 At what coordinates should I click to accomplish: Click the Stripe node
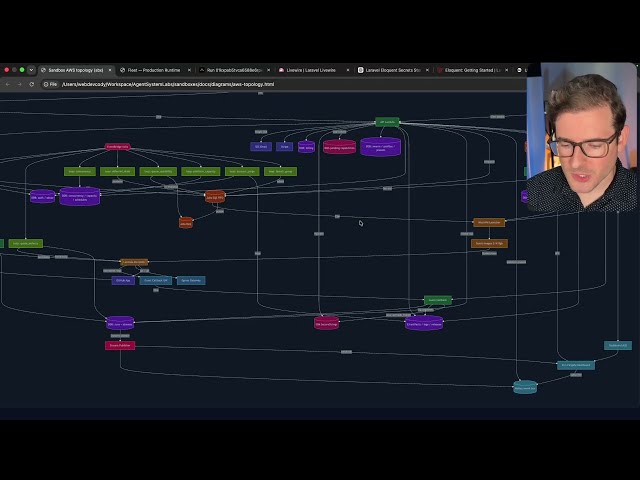(x=284, y=147)
